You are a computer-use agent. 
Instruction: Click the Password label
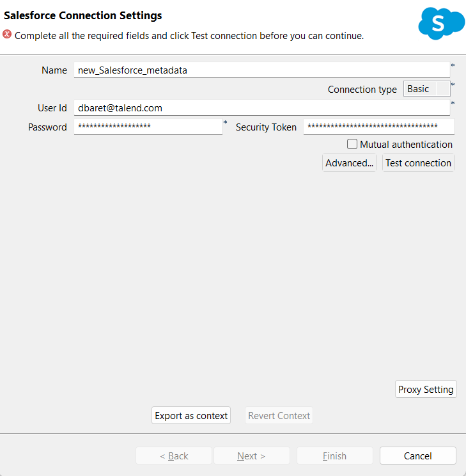click(x=47, y=127)
